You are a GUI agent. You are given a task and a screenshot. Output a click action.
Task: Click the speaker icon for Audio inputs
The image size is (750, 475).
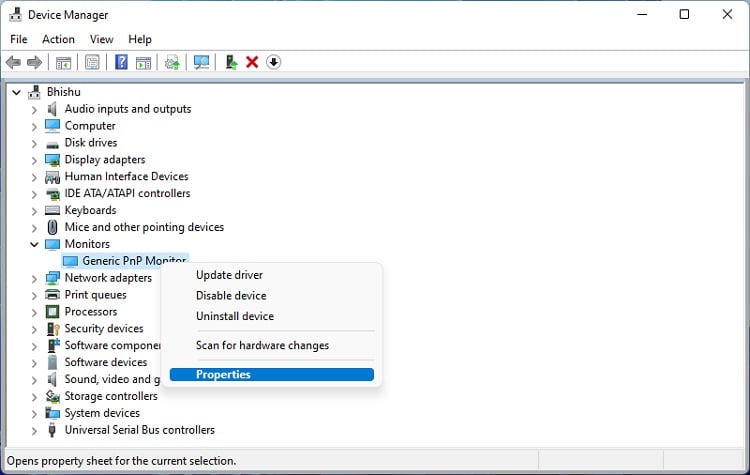[52, 109]
